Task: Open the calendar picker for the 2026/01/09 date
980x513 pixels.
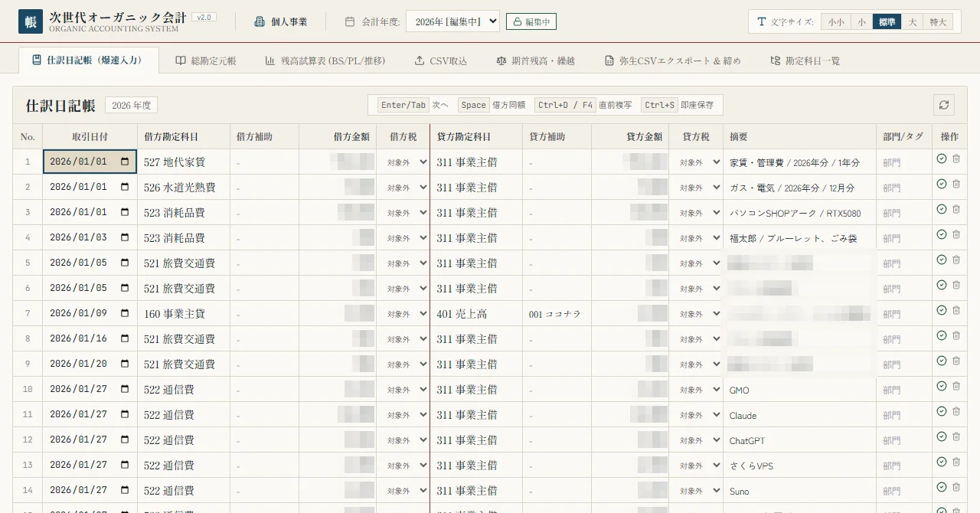Action: pos(125,313)
